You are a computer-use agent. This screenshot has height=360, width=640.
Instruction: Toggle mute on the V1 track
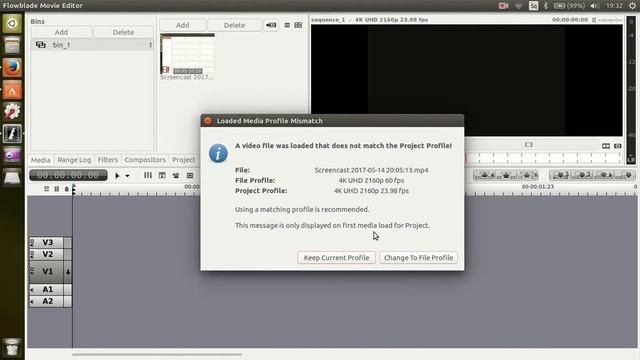click(33, 270)
